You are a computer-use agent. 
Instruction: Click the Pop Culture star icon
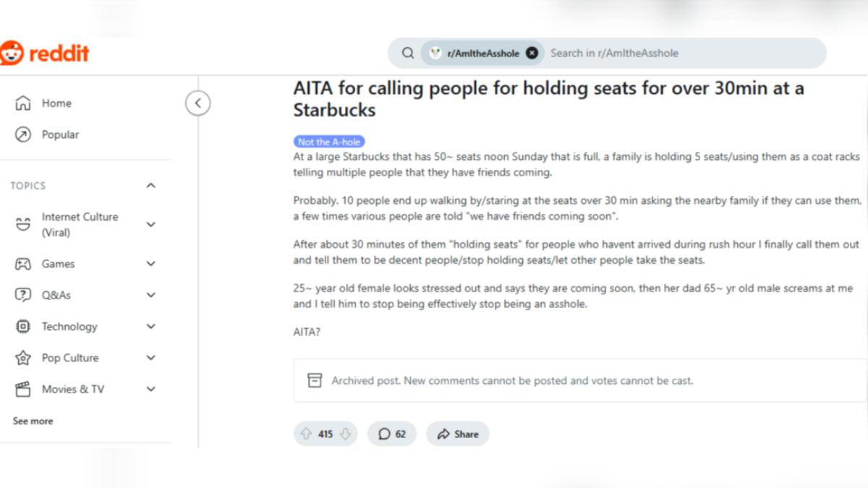23,358
